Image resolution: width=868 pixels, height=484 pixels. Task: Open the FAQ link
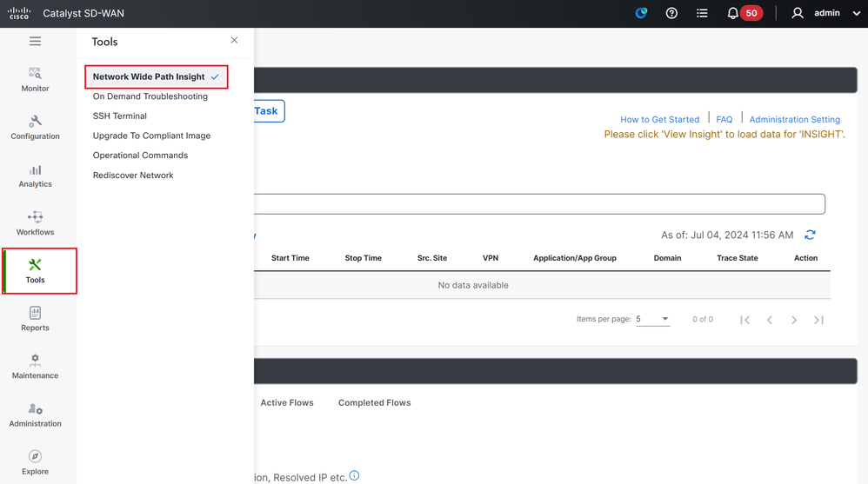[724, 119]
